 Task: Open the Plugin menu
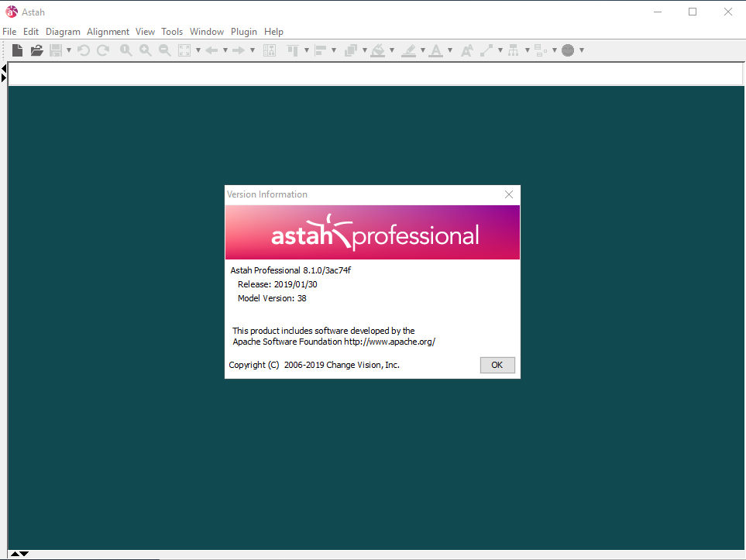(244, 32)
